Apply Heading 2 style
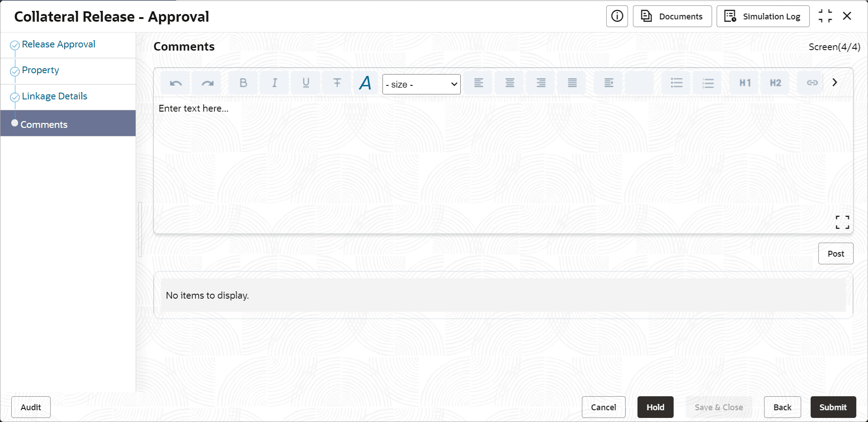This screenshot has width=868, height=422. tap(776, 83)
